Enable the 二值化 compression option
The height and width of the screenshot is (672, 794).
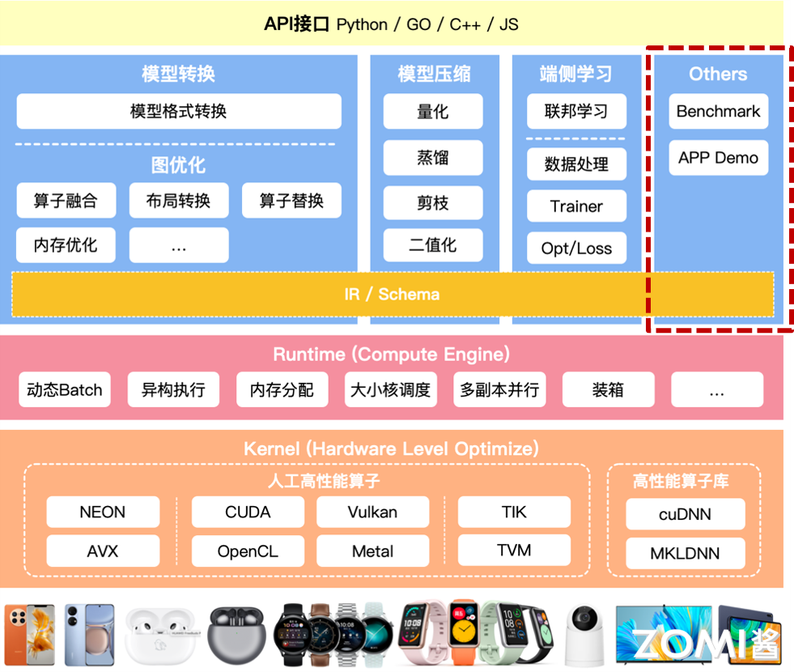click(x=432, y=245)
